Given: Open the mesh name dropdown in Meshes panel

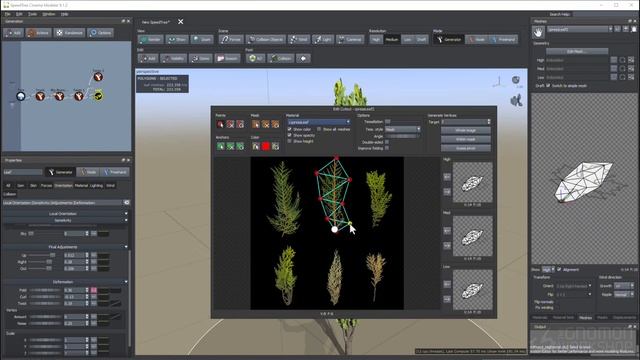Looking at the screenshot, I should (580, 29).
